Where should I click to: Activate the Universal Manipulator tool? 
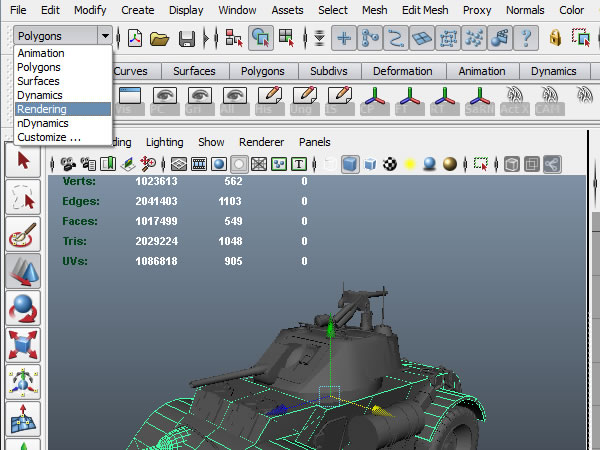(x=23, y=382)
